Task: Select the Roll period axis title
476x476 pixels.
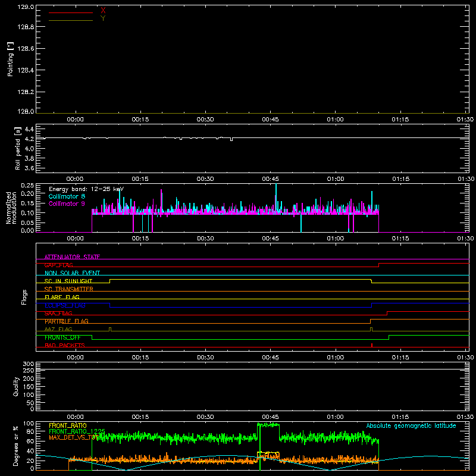Action: [18, 148]
